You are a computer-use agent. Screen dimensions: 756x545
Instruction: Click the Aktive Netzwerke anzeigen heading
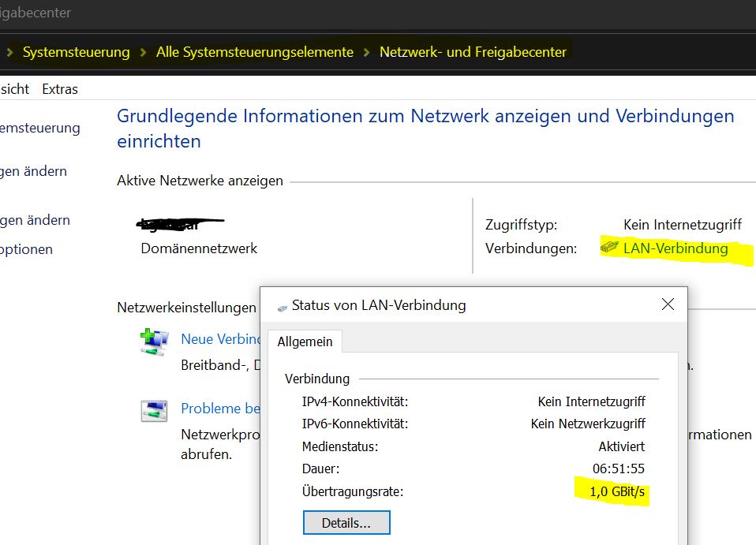point(200,181)
